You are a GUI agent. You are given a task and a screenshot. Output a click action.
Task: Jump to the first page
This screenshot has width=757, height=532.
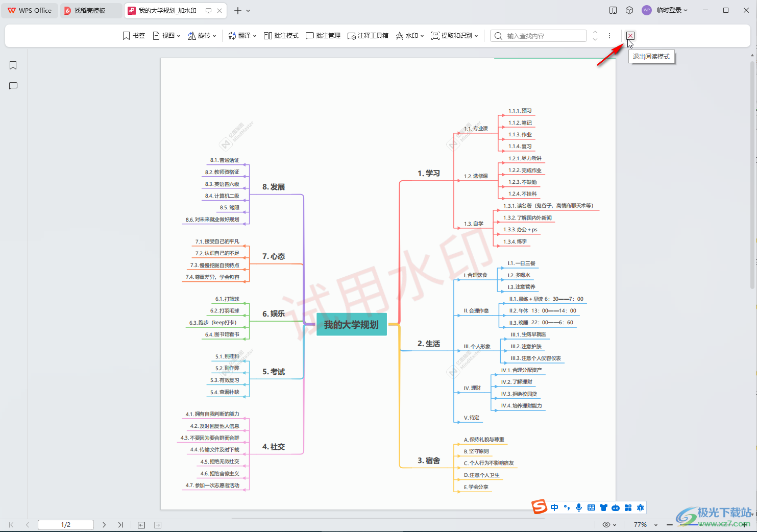coord(11,525)
